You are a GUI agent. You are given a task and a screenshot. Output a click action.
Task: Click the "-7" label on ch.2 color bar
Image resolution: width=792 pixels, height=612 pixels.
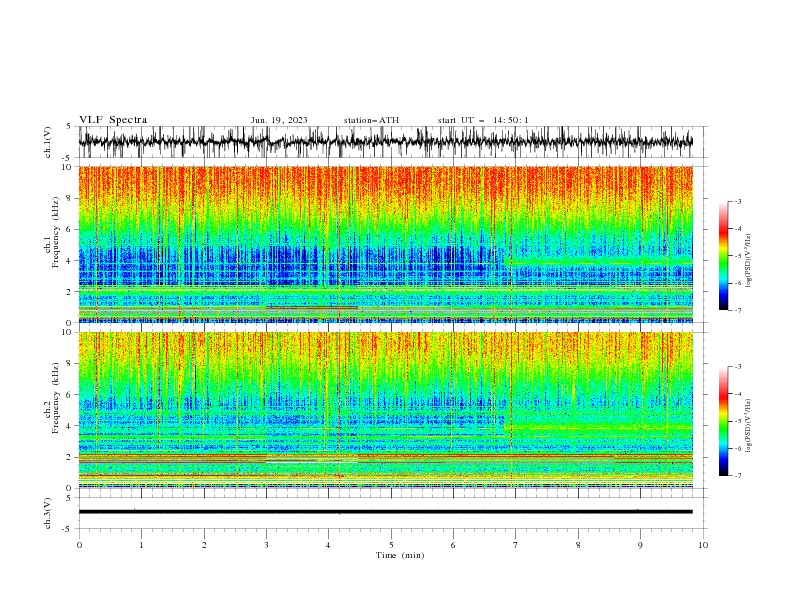point(738,476)
